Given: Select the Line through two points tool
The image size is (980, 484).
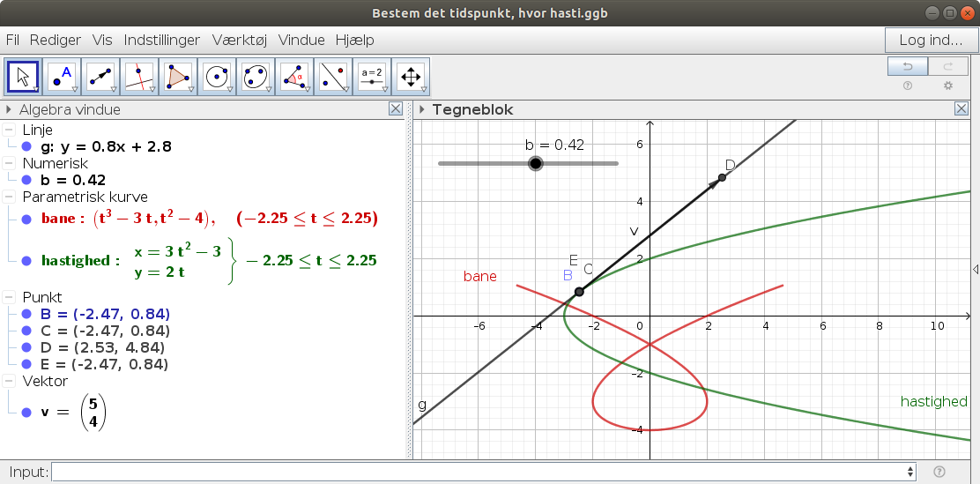Looking at the screenshot, I should coord(100,77).
